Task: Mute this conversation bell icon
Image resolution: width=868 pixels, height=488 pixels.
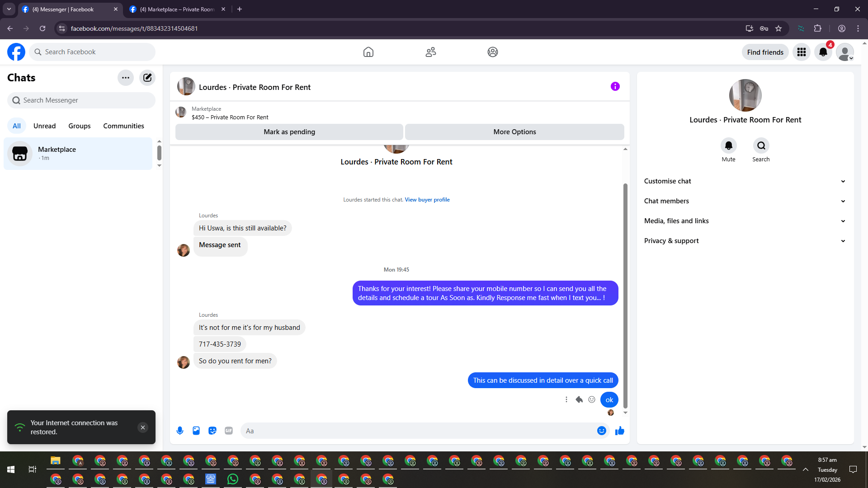Action: [x=729, y=145]
